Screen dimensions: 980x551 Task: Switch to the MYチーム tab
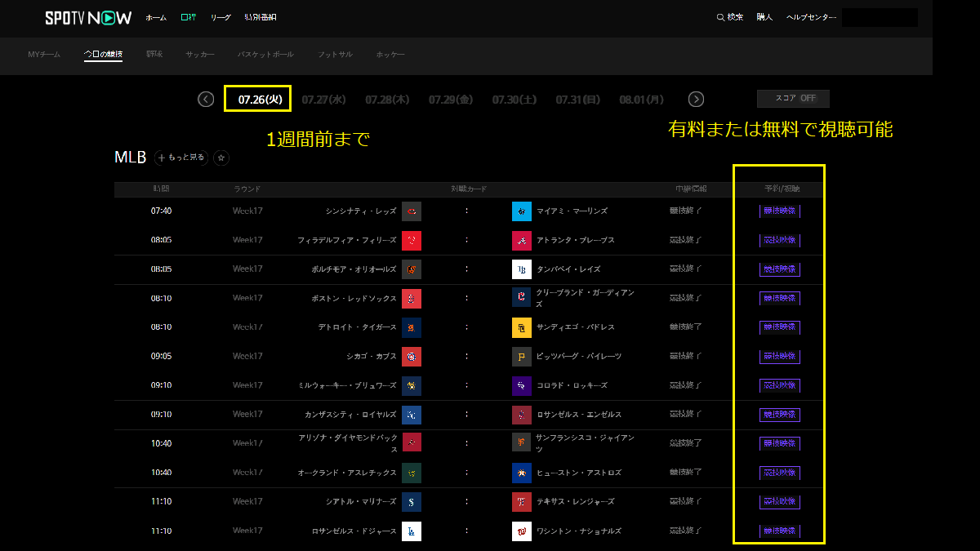pos(44,55)
